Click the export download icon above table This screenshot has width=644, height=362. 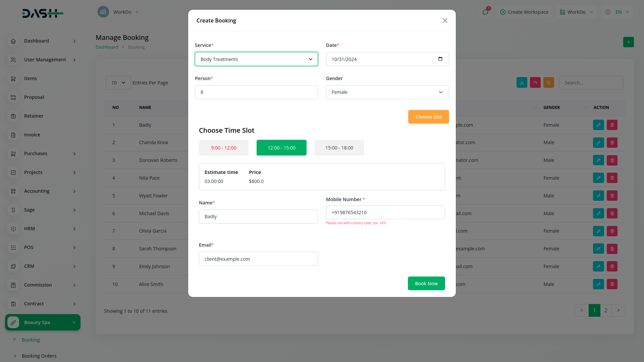pyautogui.click(x=522, y=82)
